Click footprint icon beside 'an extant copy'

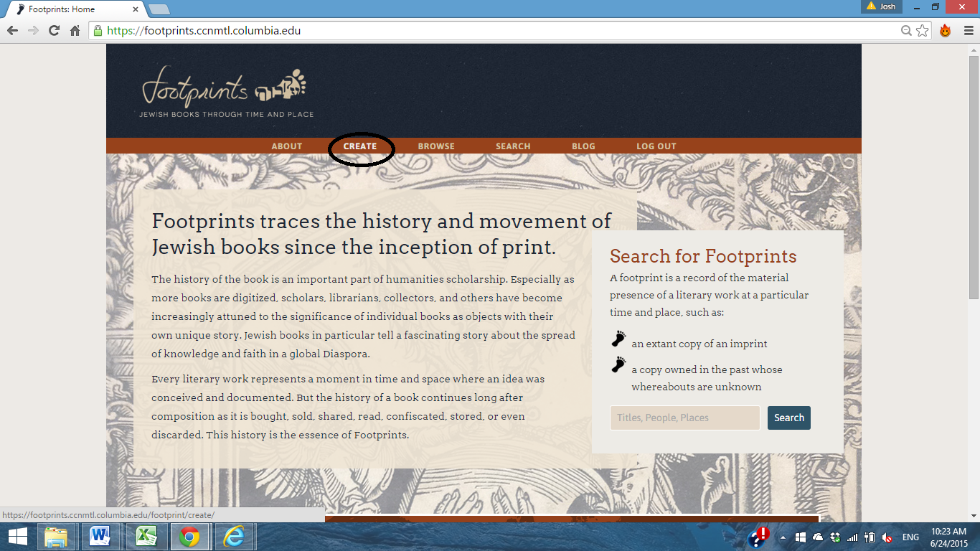tap(618, 339)
